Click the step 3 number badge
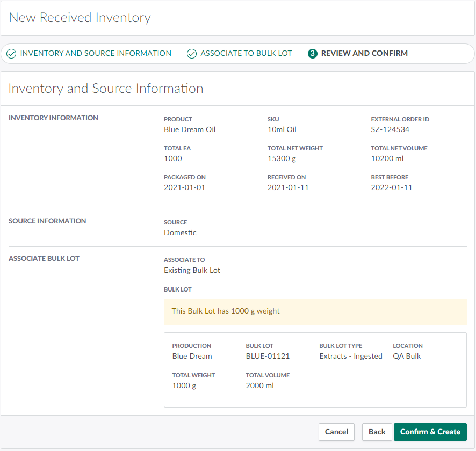The image size is (476, 451). tap(313, 54)
